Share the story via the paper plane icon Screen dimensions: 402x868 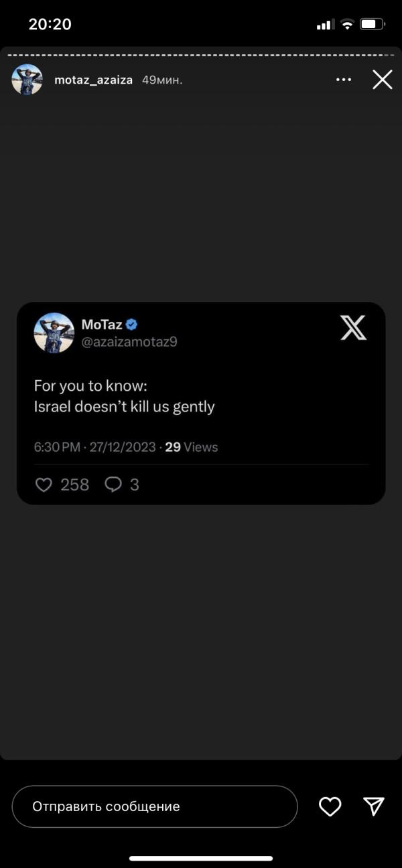tap(373, 806)
